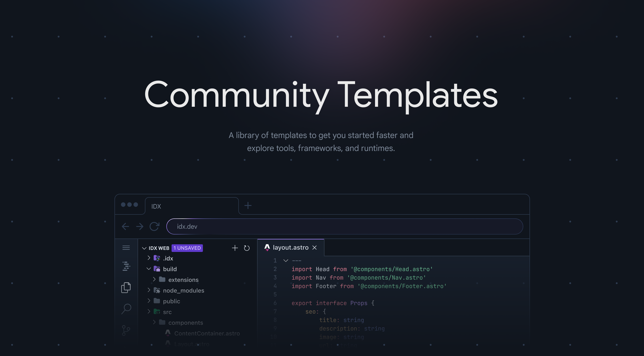Select the public folder label
Viewport: 644px width, 356px height.
coord(172,301)
